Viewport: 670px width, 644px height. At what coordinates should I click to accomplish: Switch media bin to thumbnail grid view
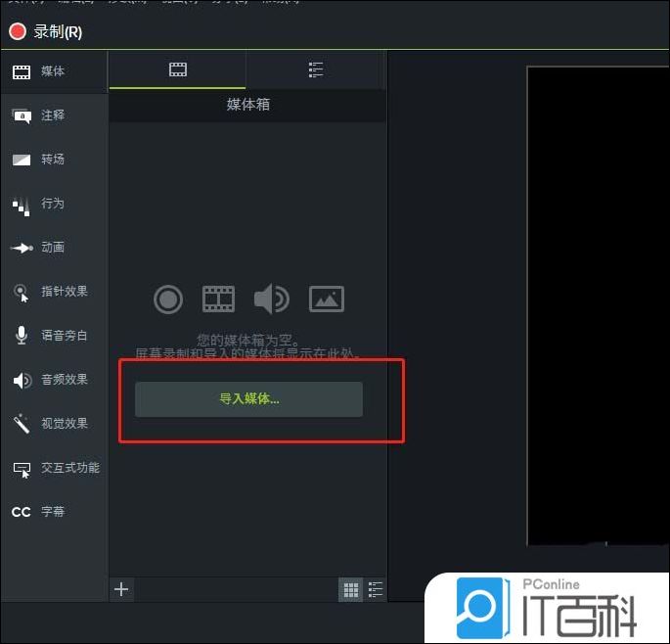(351, 590)
